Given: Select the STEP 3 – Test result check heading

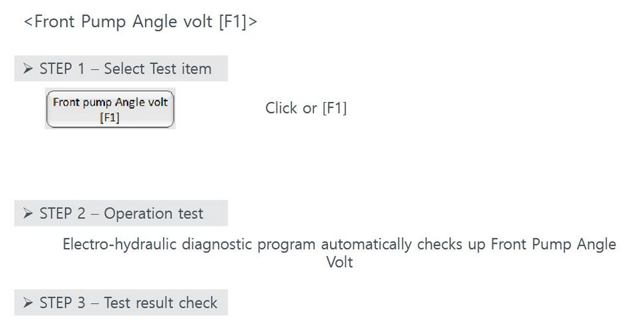Looking at the screenshot, I should [121, 303].
